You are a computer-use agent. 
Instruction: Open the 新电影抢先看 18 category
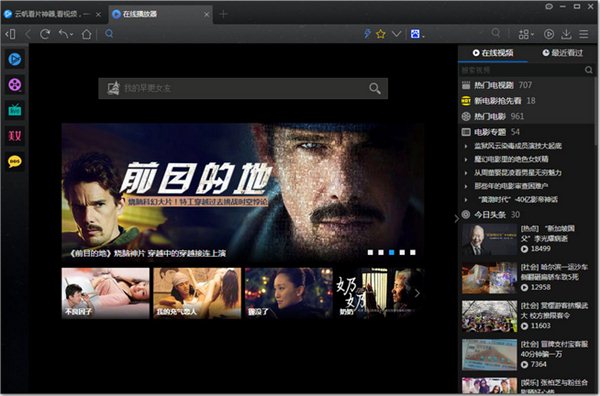click(x=527, y=101)
